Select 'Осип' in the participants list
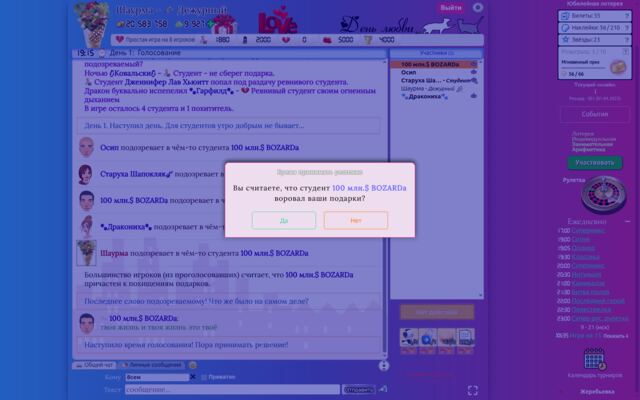Screen dimensions: 640x400 click(x=408, y=72)
